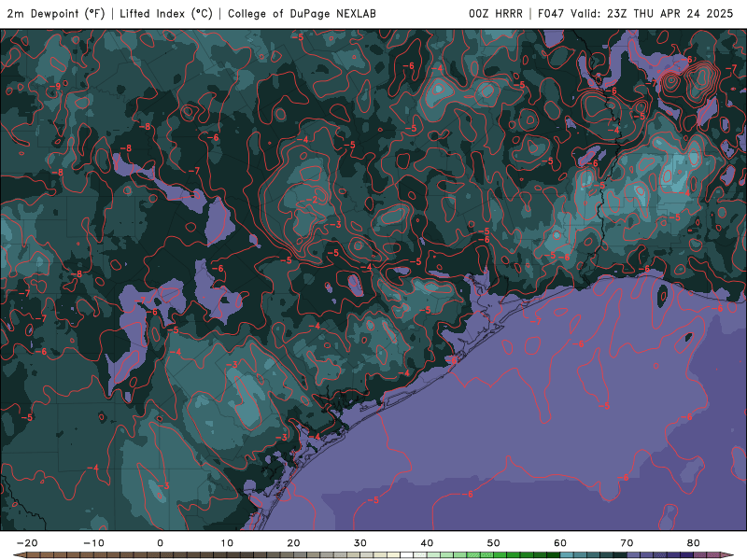Click the 30 label on the color scale

(360, 543)
